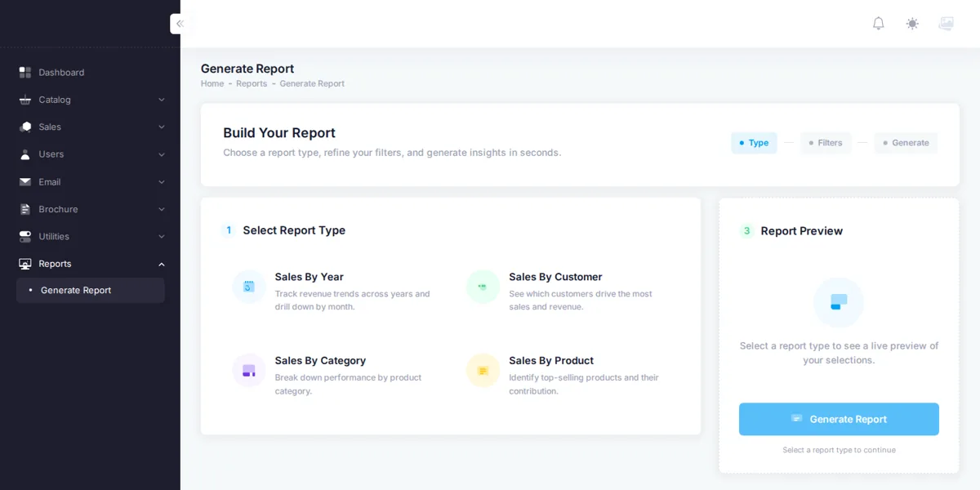Image resolution: width=980 pixels, height=490 pixels.
Task: Expand the Sales menu chevron
Action: (162, 127)
